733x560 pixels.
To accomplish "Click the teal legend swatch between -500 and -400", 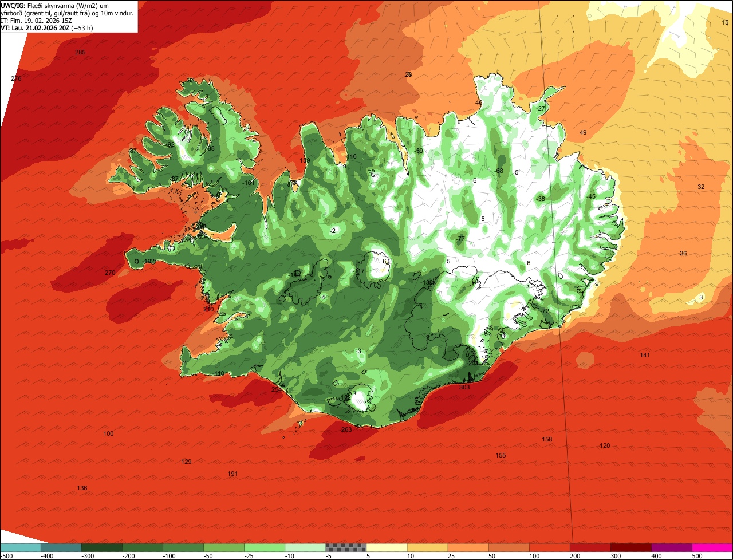I will [x=20, y=547].
